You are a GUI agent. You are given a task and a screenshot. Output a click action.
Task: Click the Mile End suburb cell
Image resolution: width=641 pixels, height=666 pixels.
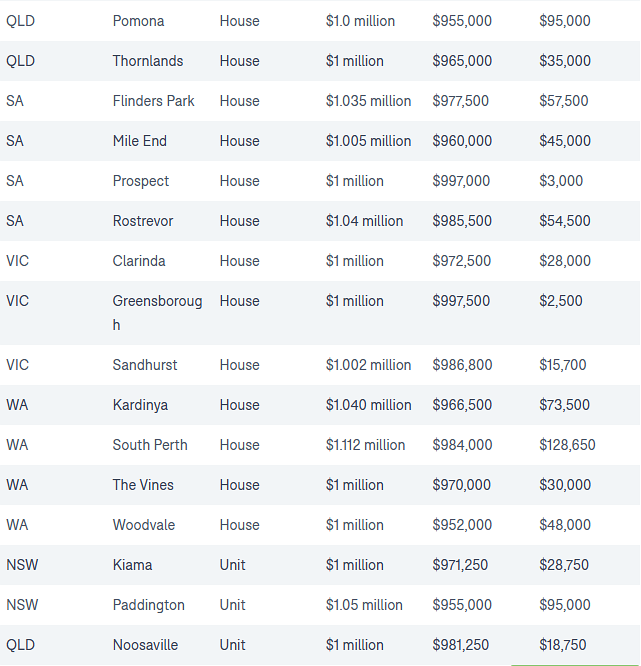click(140, 141)
